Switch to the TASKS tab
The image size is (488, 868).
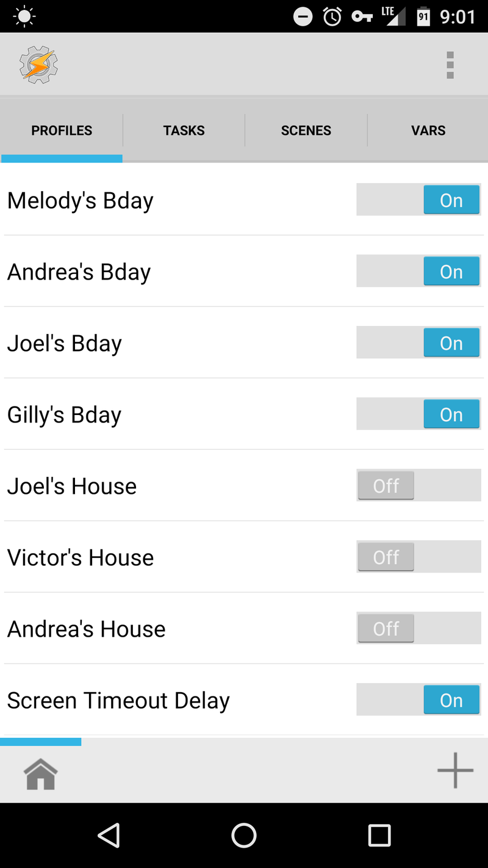coord(184,130)
